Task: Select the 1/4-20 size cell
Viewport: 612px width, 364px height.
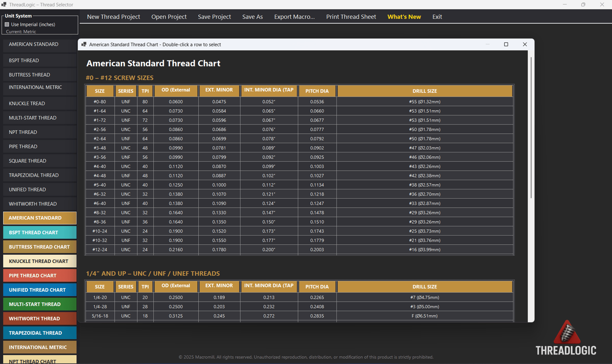Action: coord(100,297)
